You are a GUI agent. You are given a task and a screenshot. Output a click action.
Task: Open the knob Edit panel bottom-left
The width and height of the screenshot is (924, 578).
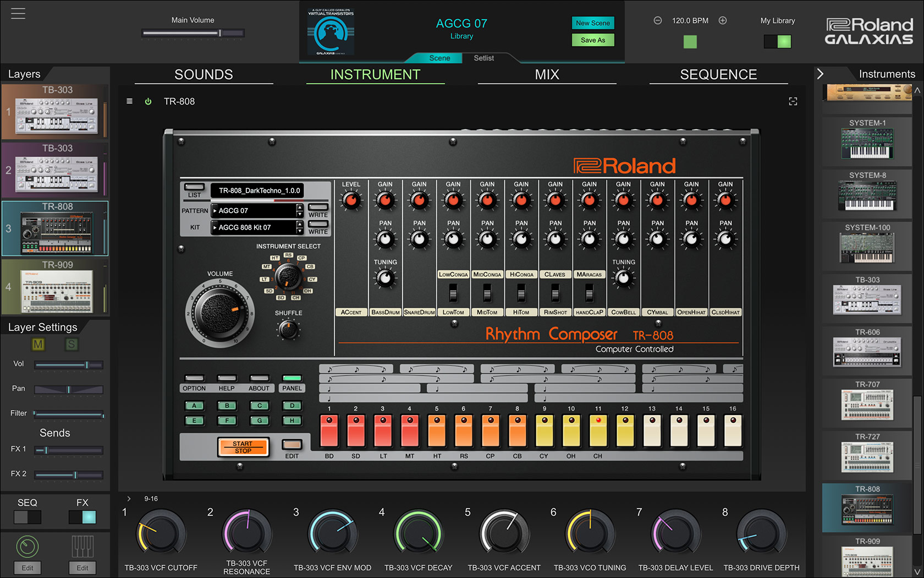(x=27, y=568)
